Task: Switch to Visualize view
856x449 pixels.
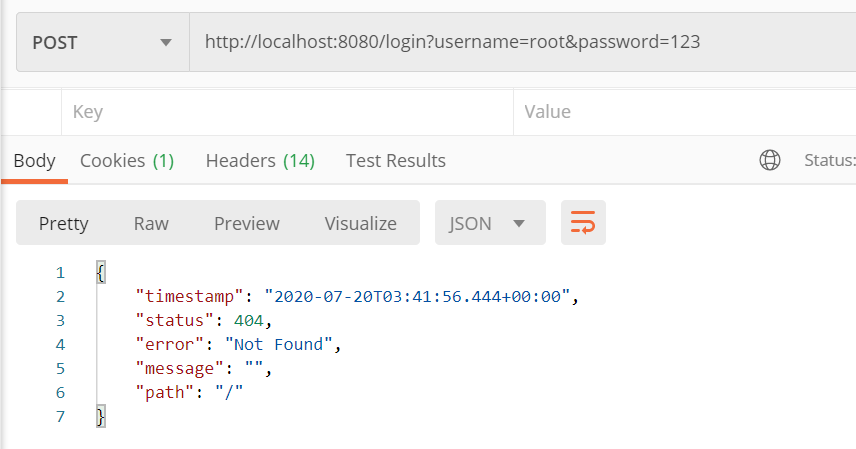Action: pos(361,223)
